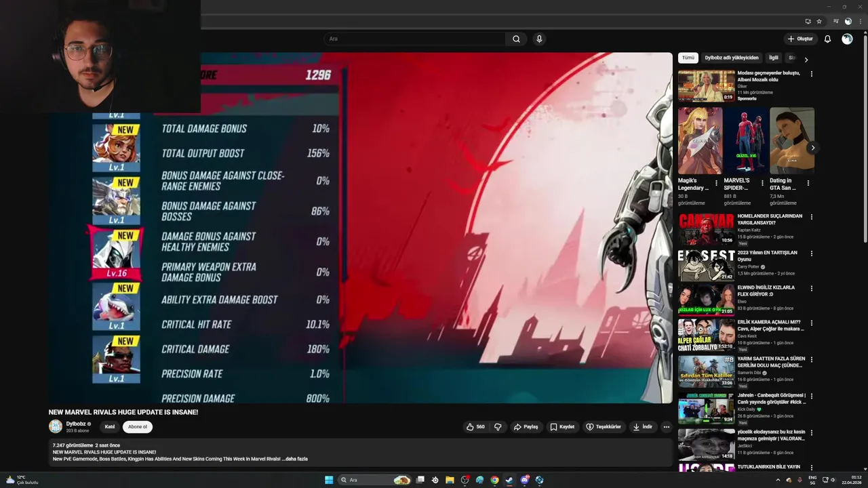This screenshot has width=868, height=488.
Task: Click into the YouTube Ara search field
Action: pyautogui.click(x=415, y=39)
